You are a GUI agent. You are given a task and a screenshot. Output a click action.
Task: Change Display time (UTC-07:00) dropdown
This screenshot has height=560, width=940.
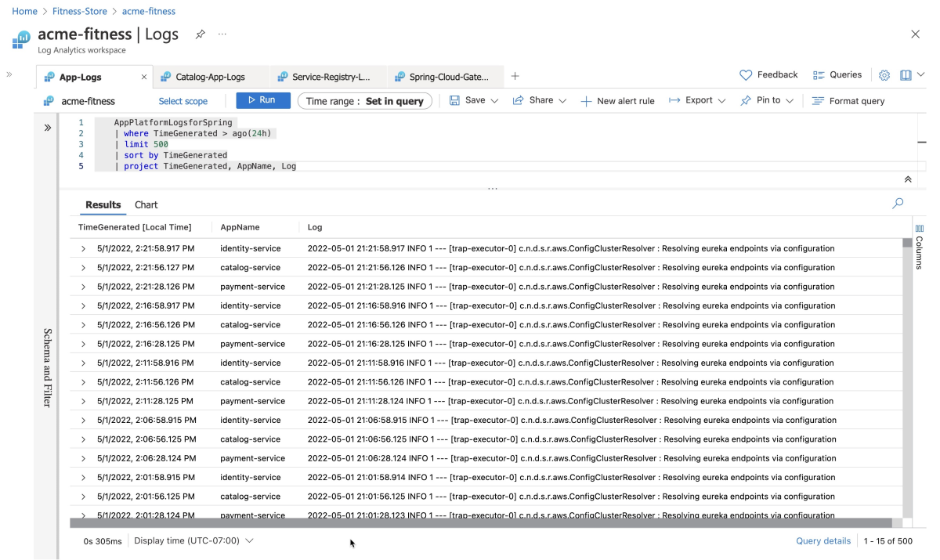pyautogui.click(x=194, y=540)
